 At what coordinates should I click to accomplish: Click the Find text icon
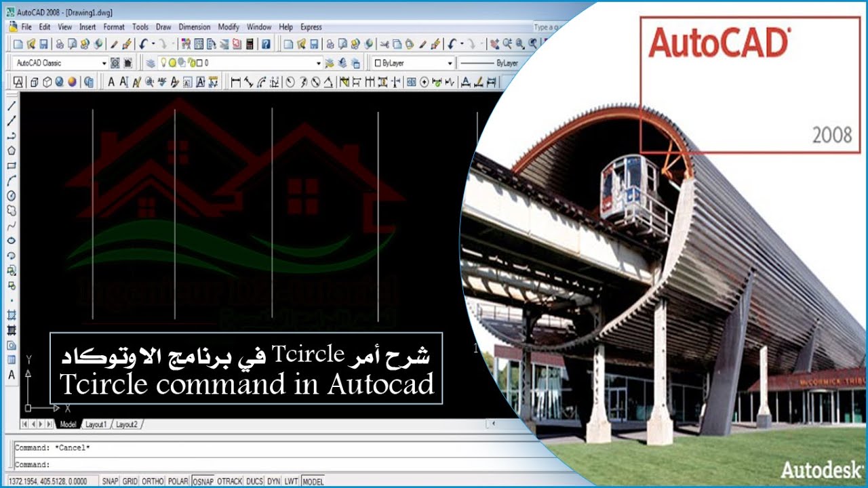pos(149,82)
